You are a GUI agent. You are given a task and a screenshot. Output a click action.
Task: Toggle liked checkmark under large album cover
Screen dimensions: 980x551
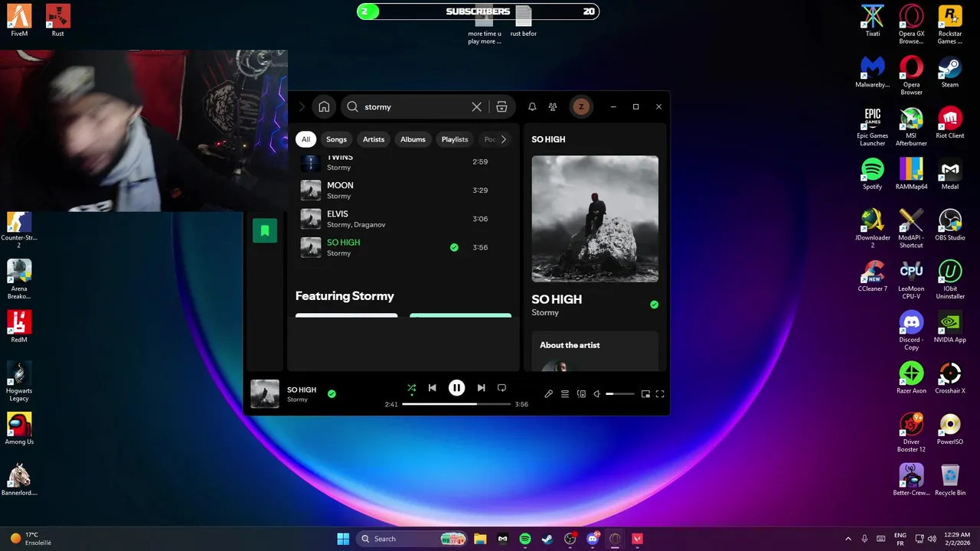pos(654,305)
